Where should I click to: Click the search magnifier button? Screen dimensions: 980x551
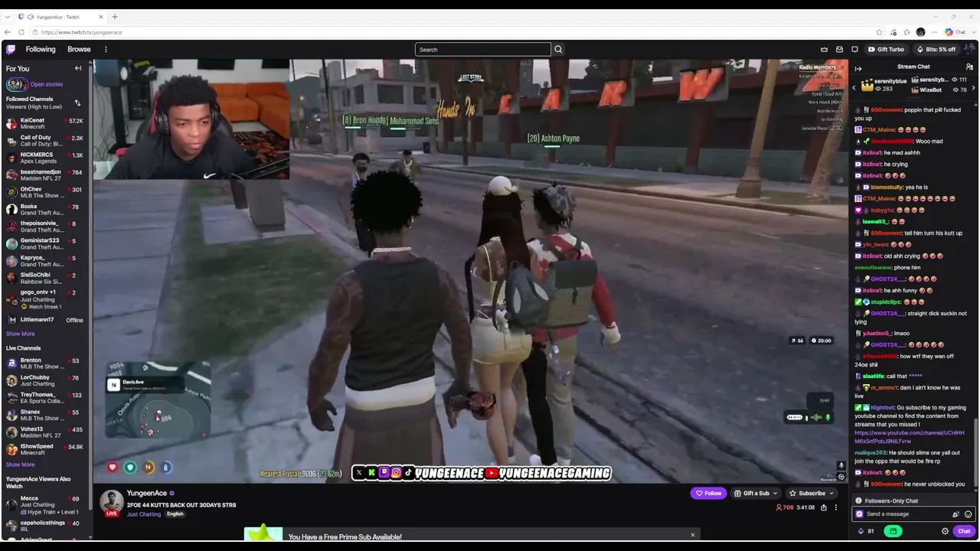click(x=558, y=49)
